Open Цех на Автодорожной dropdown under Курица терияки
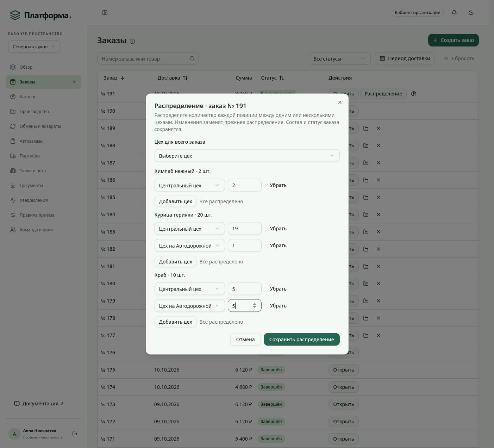This screenshot has width=494, height=448. 189,245
